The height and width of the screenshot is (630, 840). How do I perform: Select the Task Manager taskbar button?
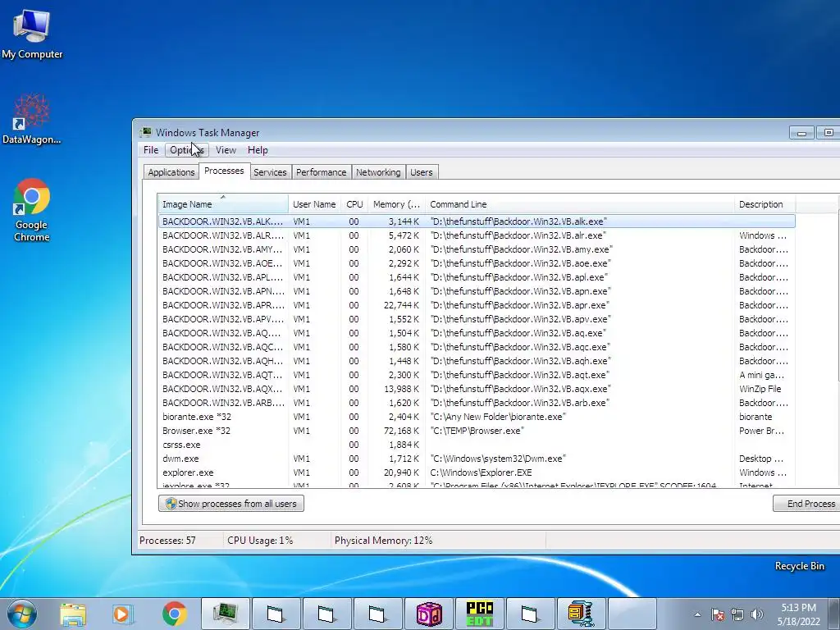[x=226, y=614]
